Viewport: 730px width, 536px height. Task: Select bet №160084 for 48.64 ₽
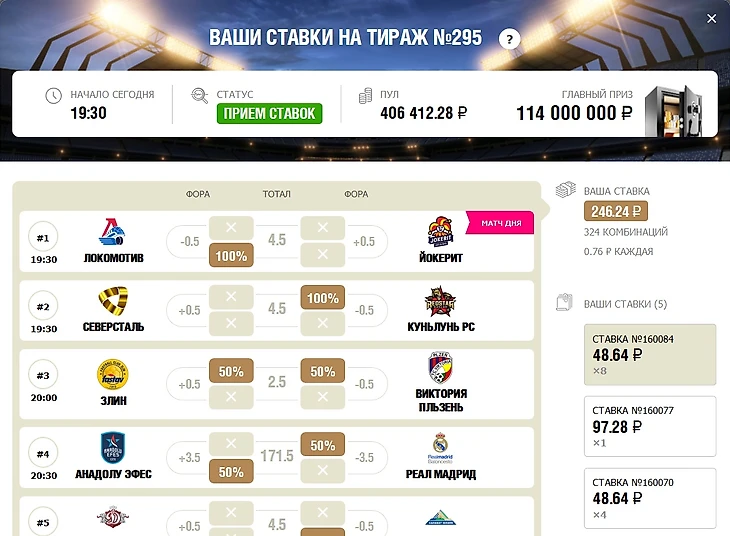point(650,355)
